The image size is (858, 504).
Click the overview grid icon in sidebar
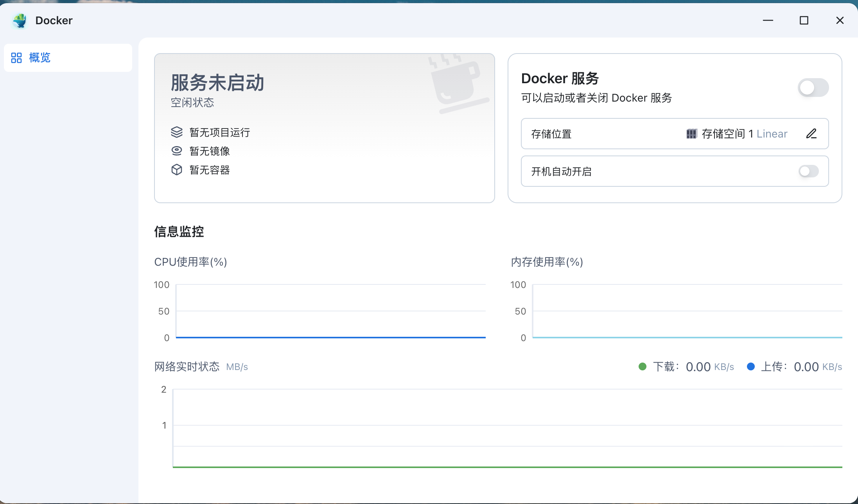pyautogui.click(x=16, y=58)
